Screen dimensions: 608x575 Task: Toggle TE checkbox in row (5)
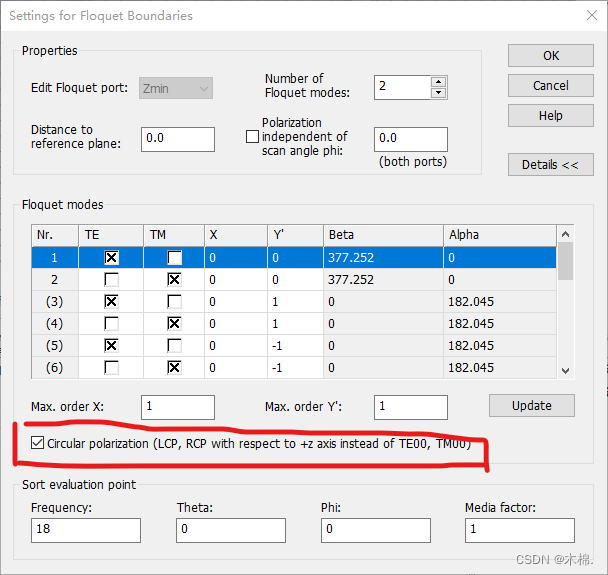click(111, 345)
